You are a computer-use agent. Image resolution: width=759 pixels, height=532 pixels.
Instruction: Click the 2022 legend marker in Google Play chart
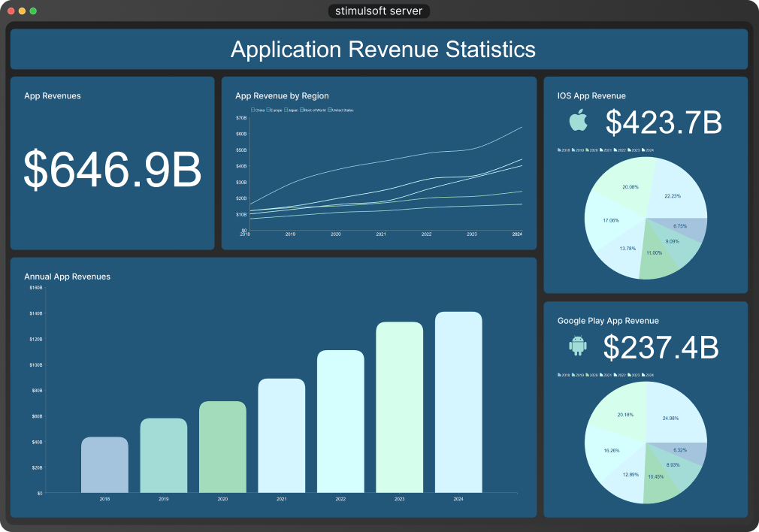(614, 375)
